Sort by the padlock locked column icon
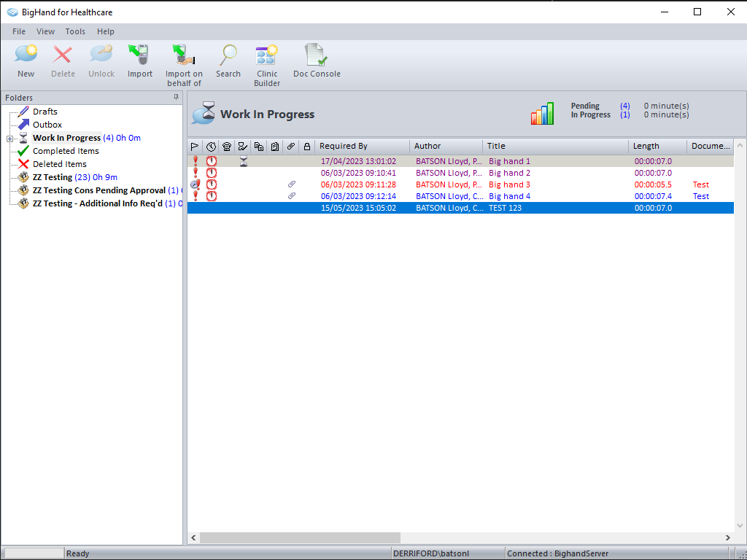 pos(307,146)
